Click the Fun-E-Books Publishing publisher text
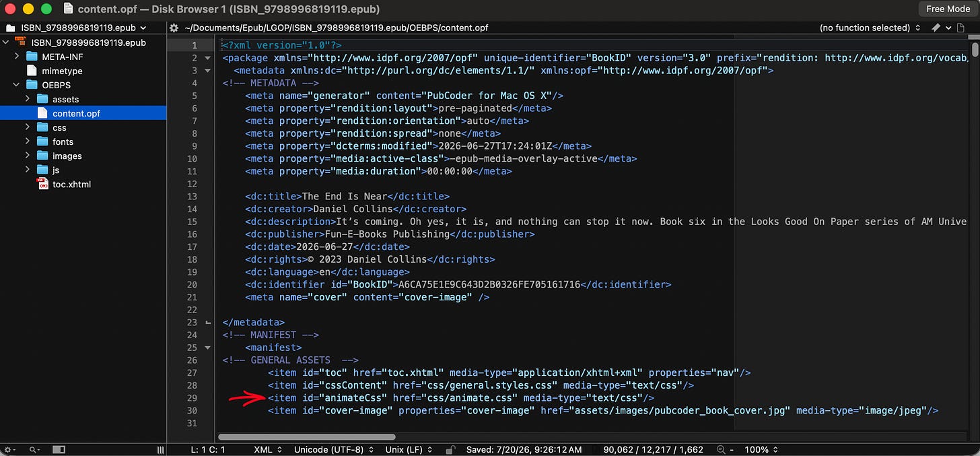980x456 pixels. 386,234
